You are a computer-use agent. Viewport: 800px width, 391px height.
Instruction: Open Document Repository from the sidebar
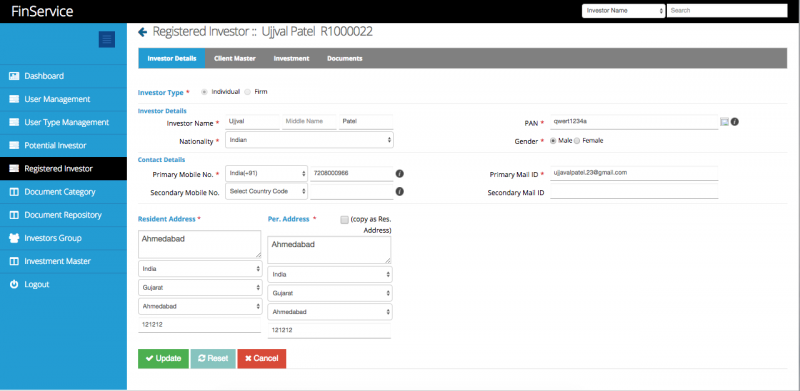63,215
